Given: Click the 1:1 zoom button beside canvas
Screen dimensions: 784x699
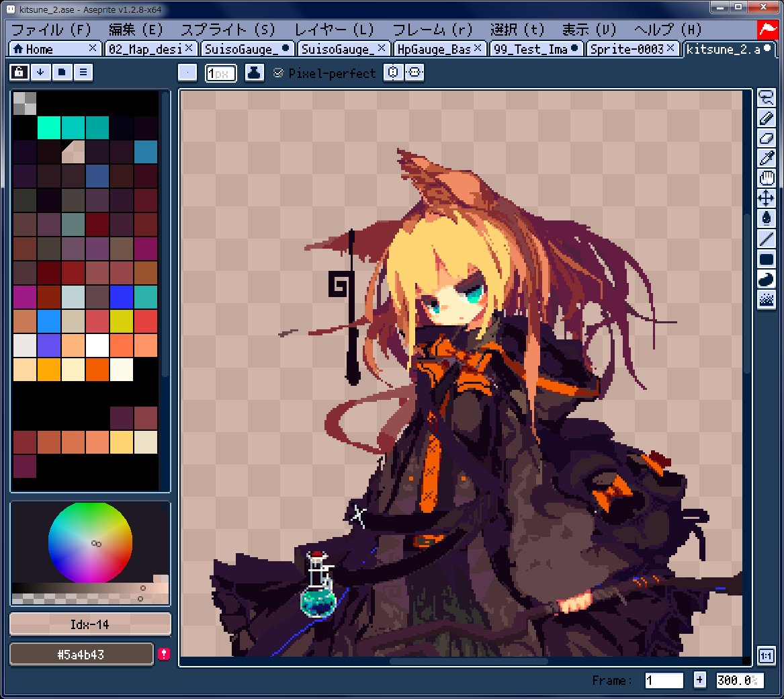Looking at the screenshot, I should coord(766,656).
